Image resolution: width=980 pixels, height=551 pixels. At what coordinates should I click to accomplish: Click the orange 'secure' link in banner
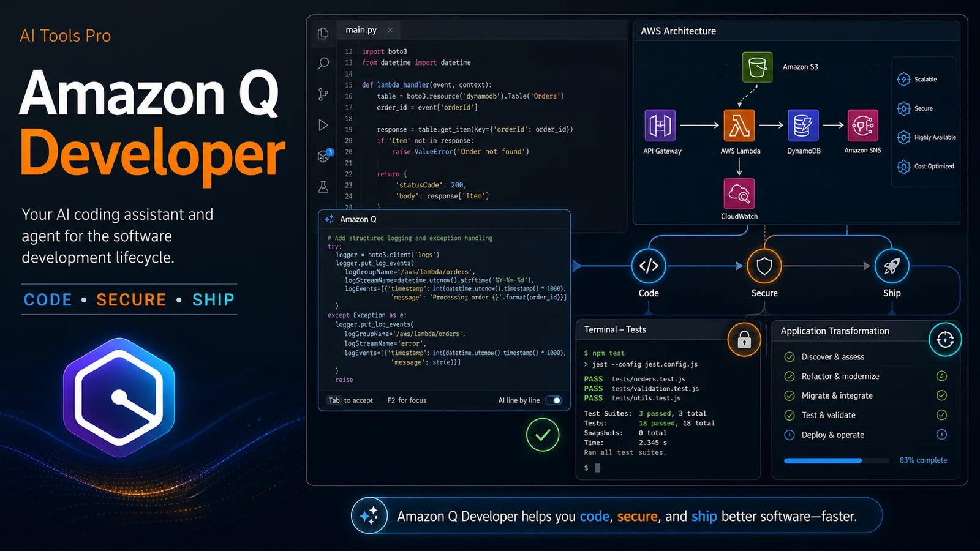(x=637, y=517)
